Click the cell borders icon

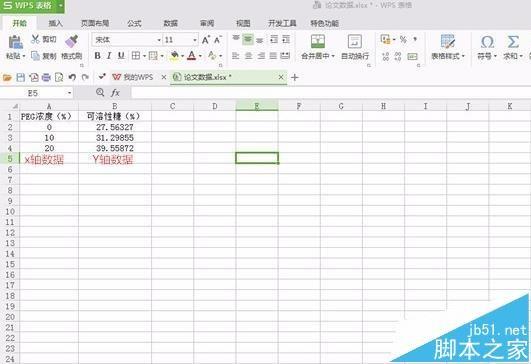pos(136,56)
